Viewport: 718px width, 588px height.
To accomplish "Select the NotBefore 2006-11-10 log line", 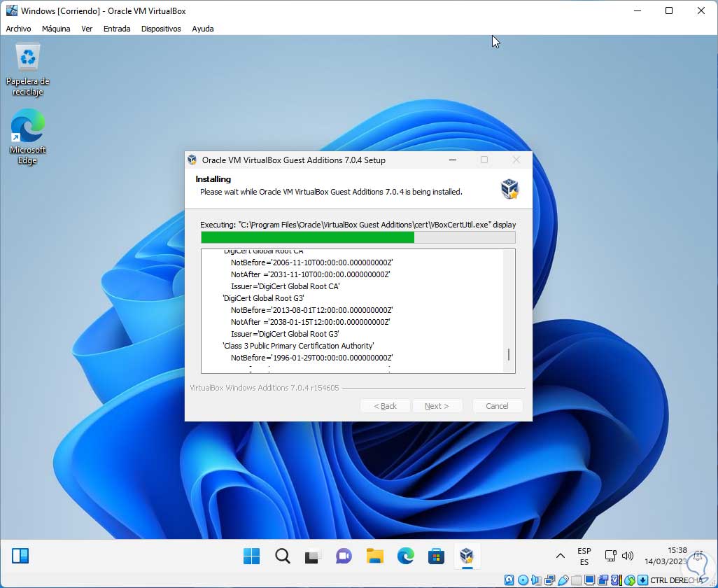I will (x=311, y=262).
